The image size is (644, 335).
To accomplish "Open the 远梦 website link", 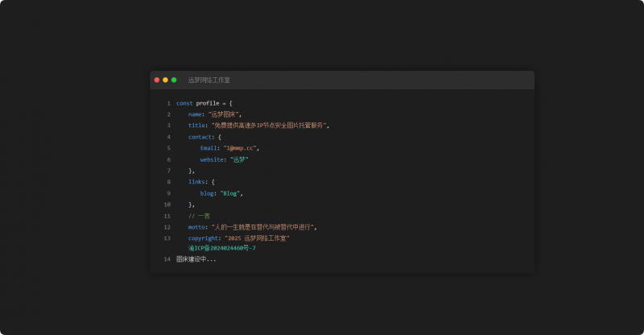I will tap(238, 159).
